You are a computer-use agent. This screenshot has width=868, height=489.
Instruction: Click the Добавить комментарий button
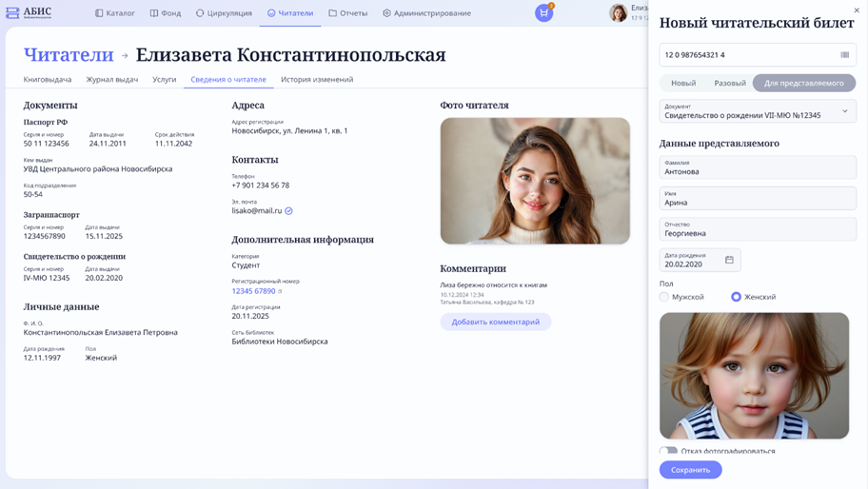[495, 322]
